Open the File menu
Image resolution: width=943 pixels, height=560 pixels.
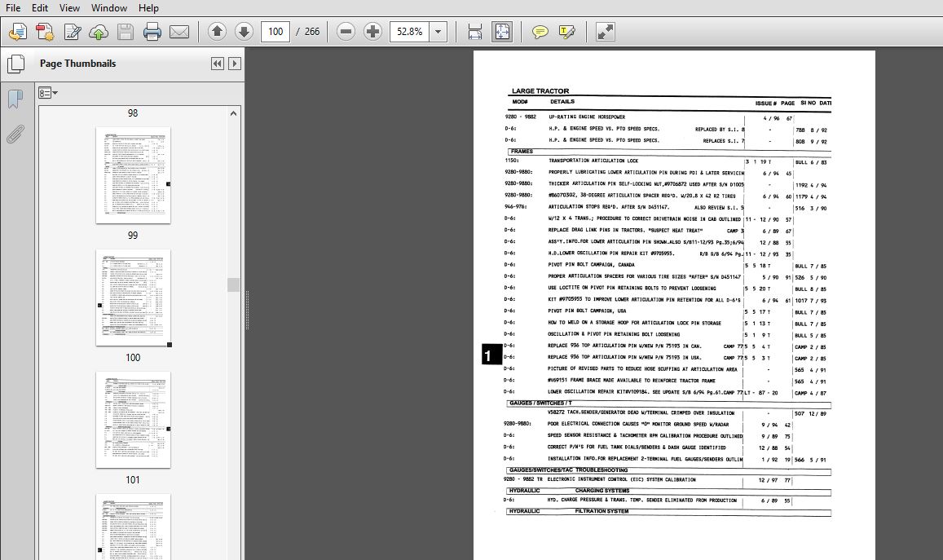pos(12,8)
